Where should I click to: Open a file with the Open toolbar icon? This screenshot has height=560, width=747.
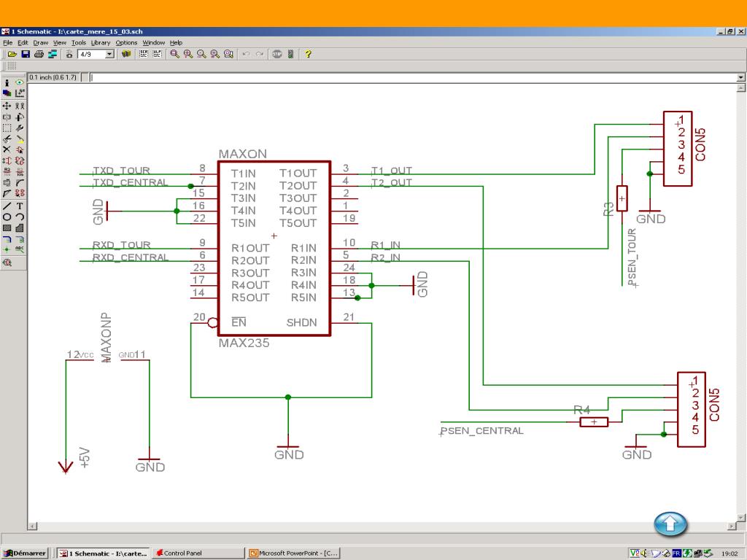(x=12, y=54)
